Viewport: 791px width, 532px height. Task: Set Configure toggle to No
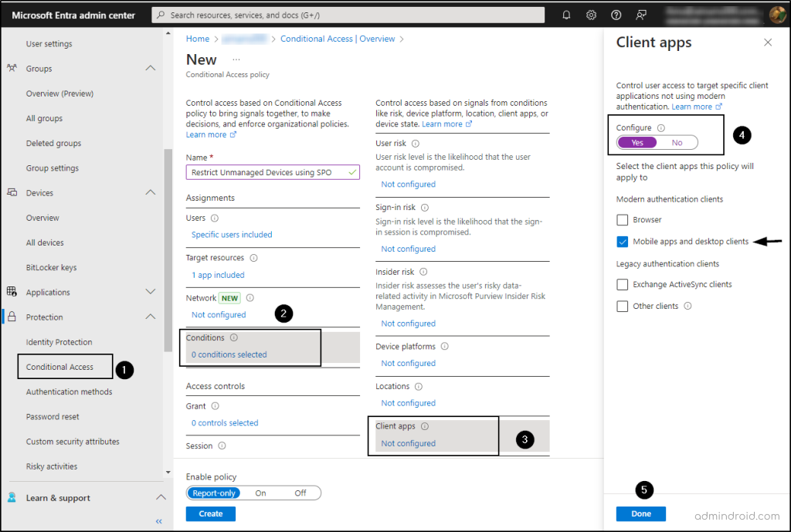tap(677, 142)
